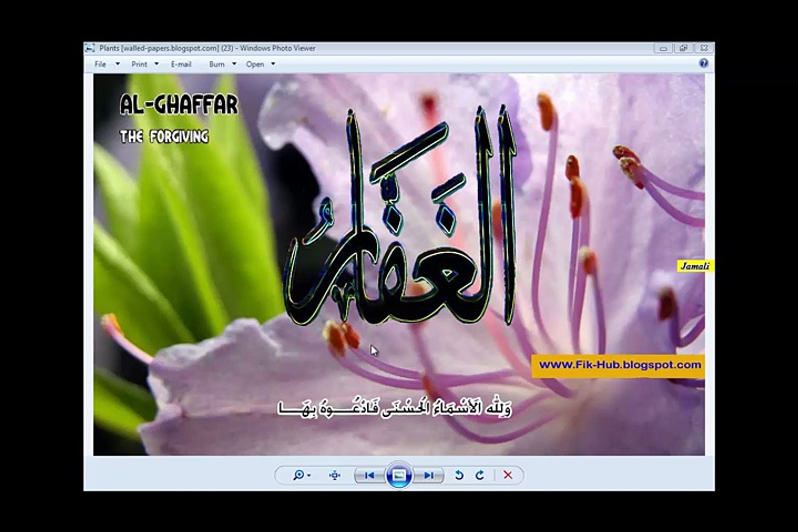This screenshot has height=532, width=798.
Task: Click the zoom dropdown arrow beside magnifier
Action: click(309, 476)
